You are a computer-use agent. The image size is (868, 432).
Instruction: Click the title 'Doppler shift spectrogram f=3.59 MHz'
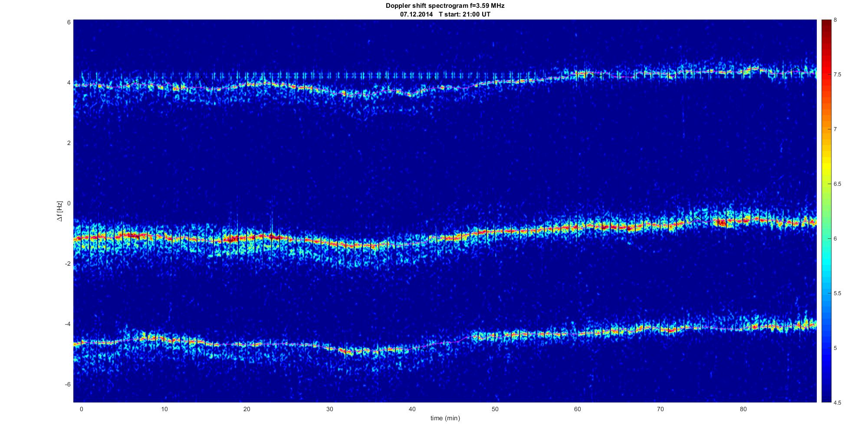click(x=445, y=6)
